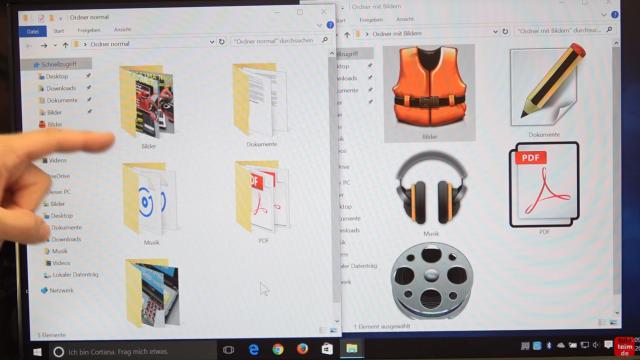
Task: Open Firefox from the taskbar
Action: click(x=302, y=349)
